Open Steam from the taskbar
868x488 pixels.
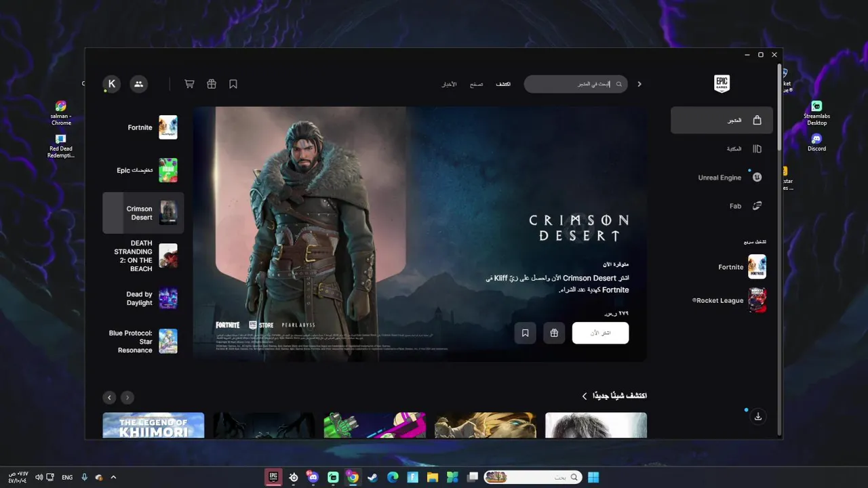coord(372,477)
